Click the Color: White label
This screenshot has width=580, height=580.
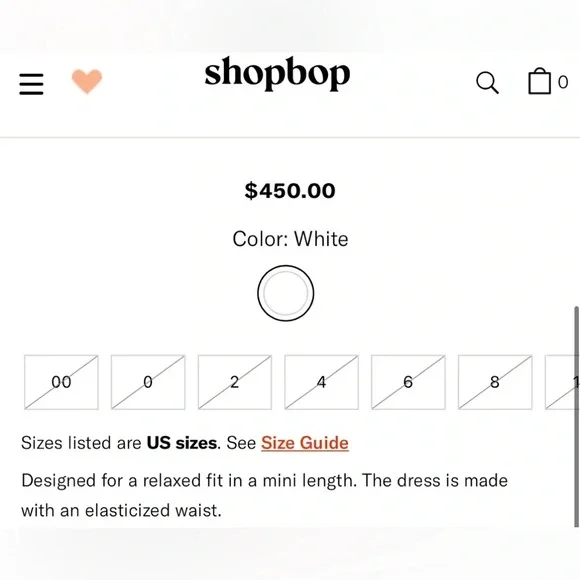point(290,239)
